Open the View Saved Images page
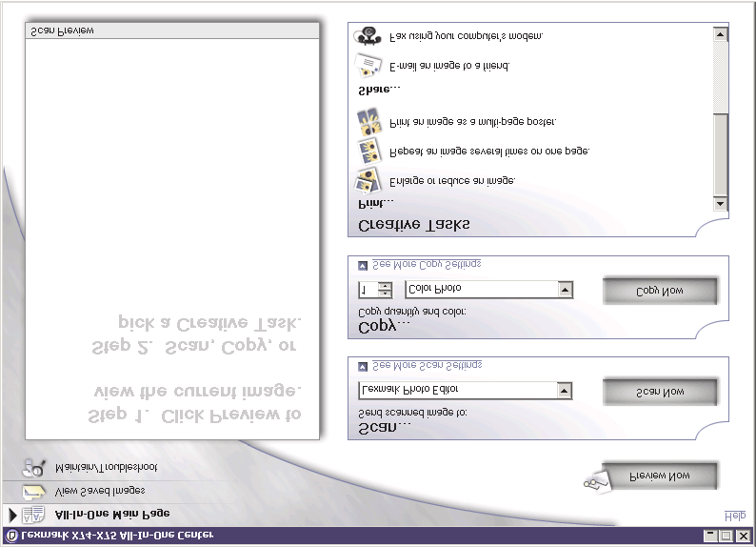 click(100, 491)
